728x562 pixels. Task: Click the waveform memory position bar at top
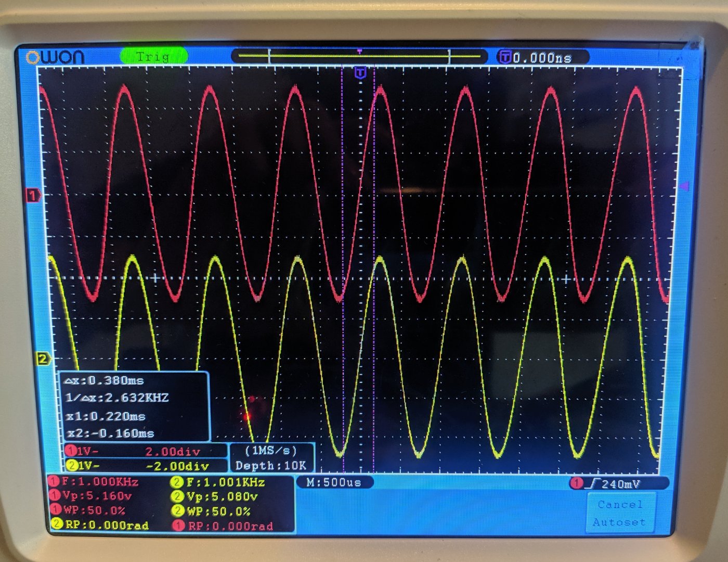(359, 56)
